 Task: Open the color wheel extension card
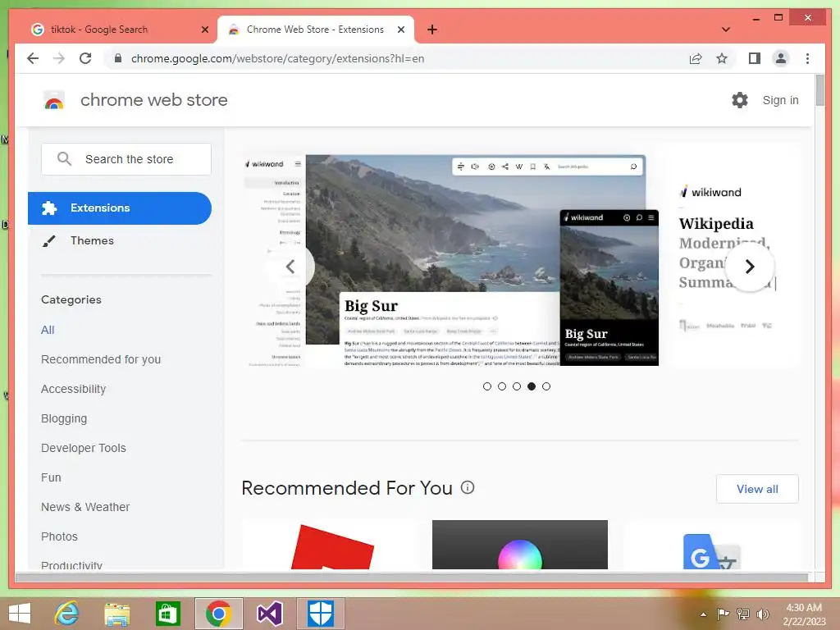pyautogui.click(x=519, y=545)
